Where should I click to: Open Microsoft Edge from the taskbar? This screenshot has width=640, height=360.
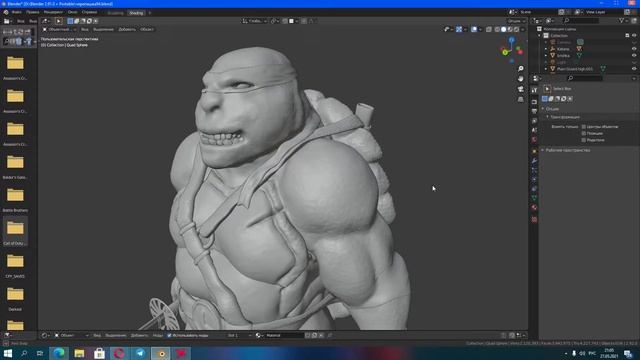pos(59,353)
